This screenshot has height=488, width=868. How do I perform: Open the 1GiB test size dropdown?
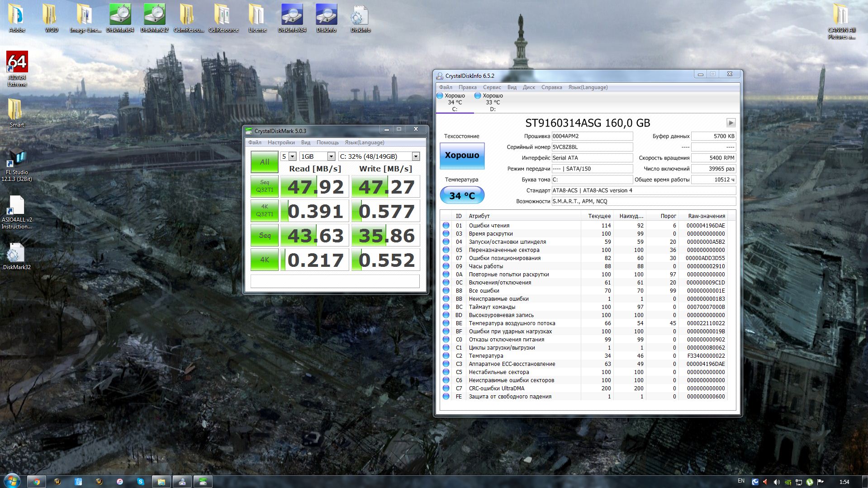[331, 156]
